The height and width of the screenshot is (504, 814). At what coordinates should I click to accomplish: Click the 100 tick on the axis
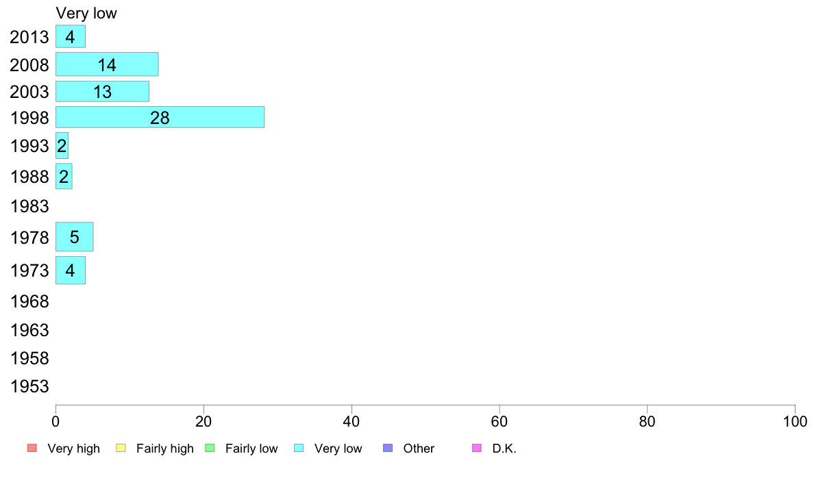795,421
